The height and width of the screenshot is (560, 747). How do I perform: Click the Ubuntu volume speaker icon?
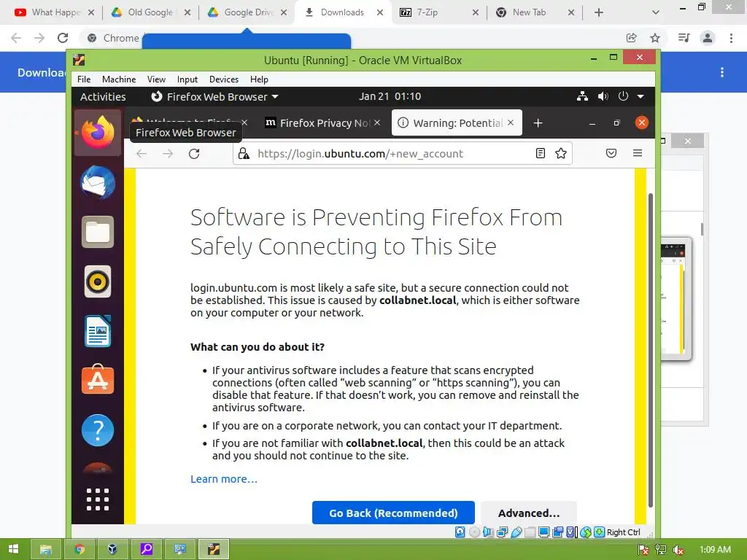coord(603,96)
